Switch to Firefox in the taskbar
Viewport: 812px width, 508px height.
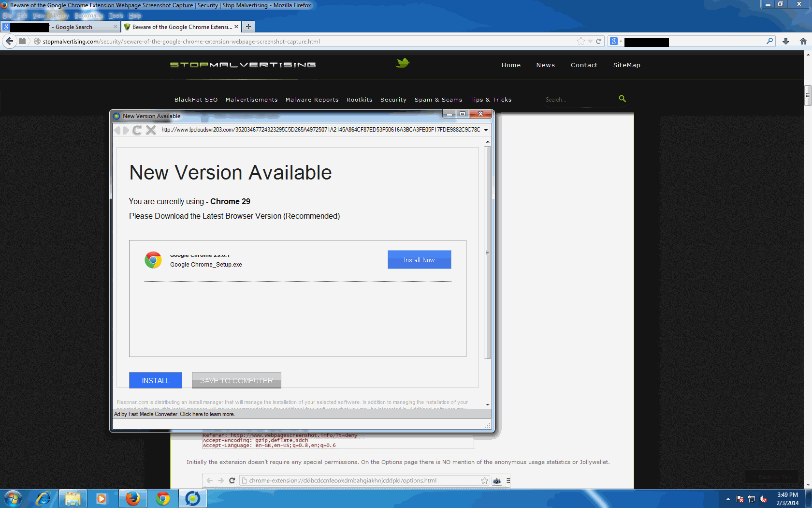[133, 498]
